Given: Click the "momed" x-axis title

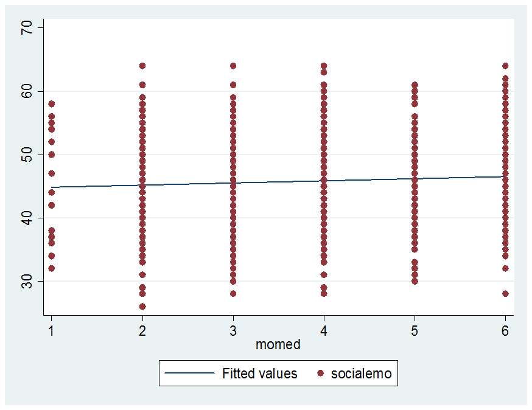Looking at the screenshot, I should [x=278, y=344].
